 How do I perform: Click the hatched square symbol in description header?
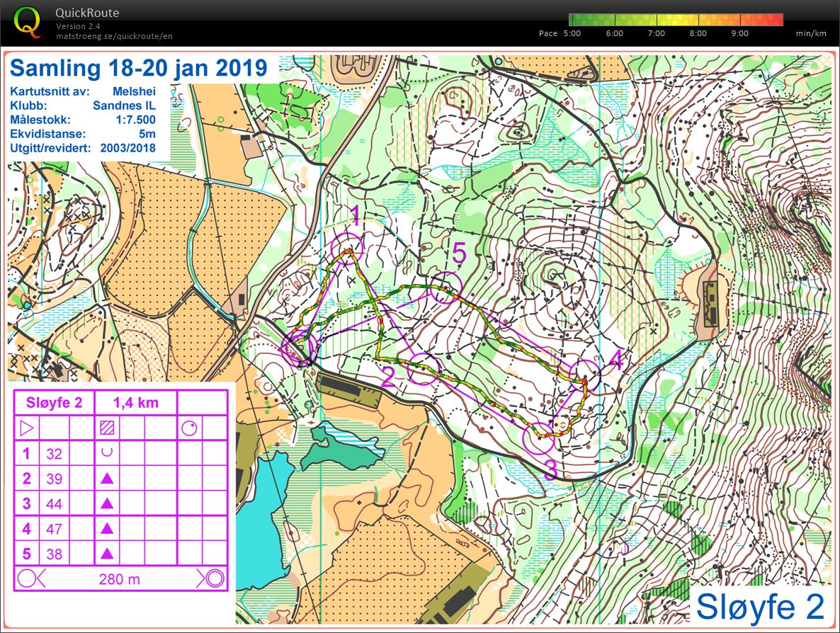[107, 428]
